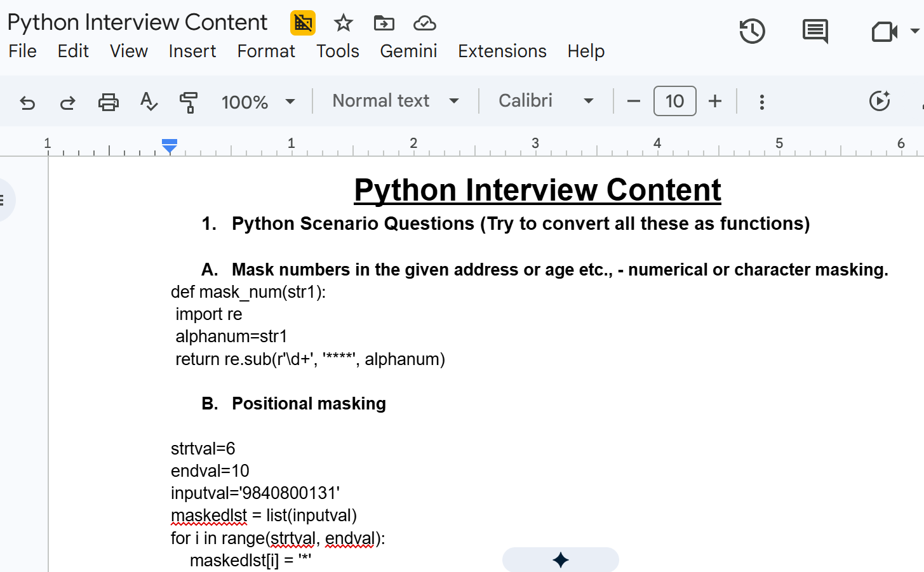The width and height of the screenshot is (924, 572).
Task: Open the comments panel icon
Action: coord(815,31)
